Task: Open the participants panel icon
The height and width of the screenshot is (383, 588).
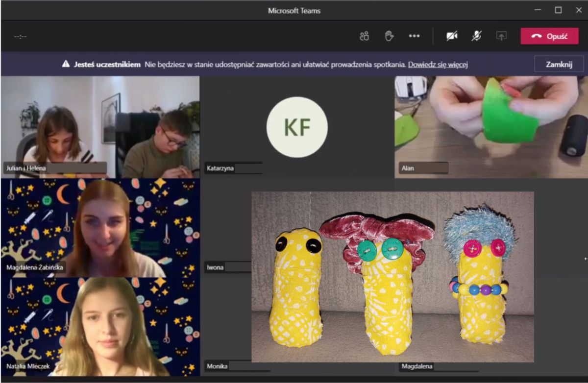Action: point(364,36)
